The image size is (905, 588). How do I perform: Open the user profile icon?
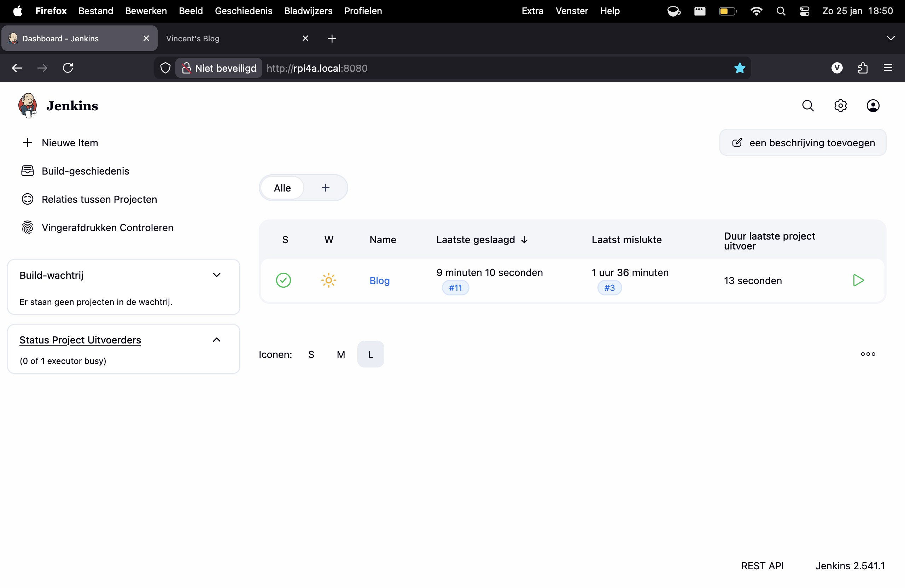pos(873,105)
